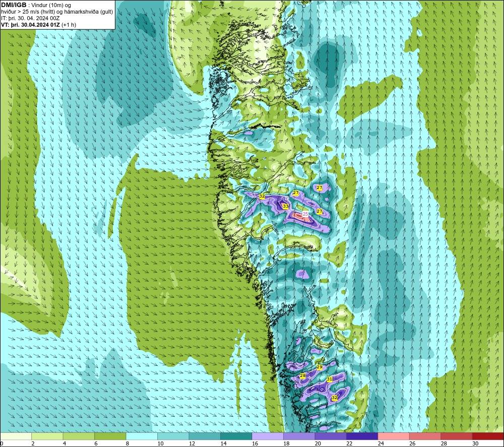
Task: Click the above-30 m/s dark red legend swatch
Action: coord(488,436)
